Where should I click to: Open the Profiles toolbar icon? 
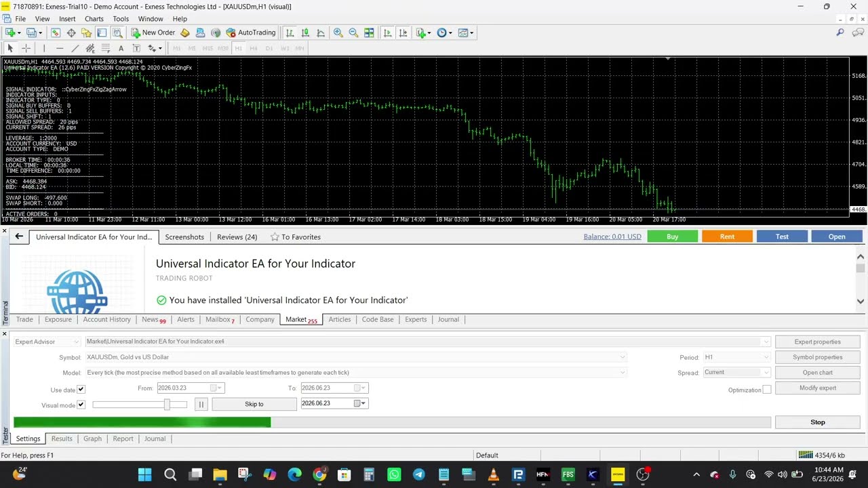[x=31, y=33]
